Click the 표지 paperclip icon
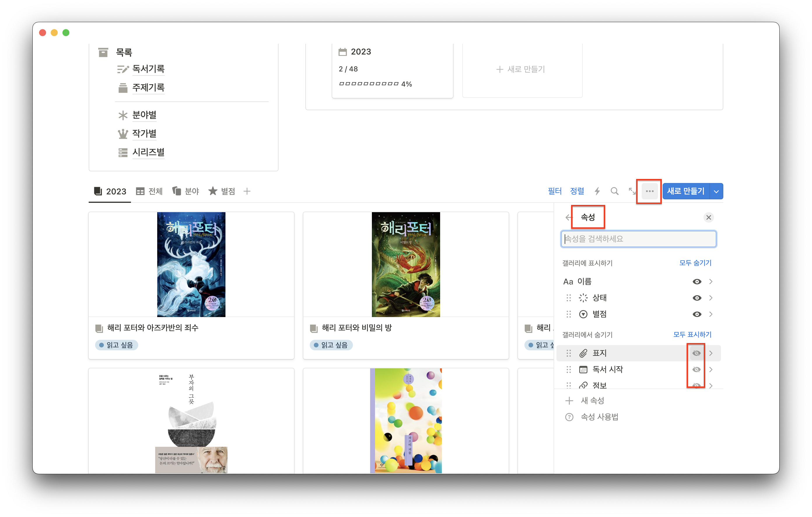Image resolution: width=812 pixels, height=517 pixels. click(583, 353)
